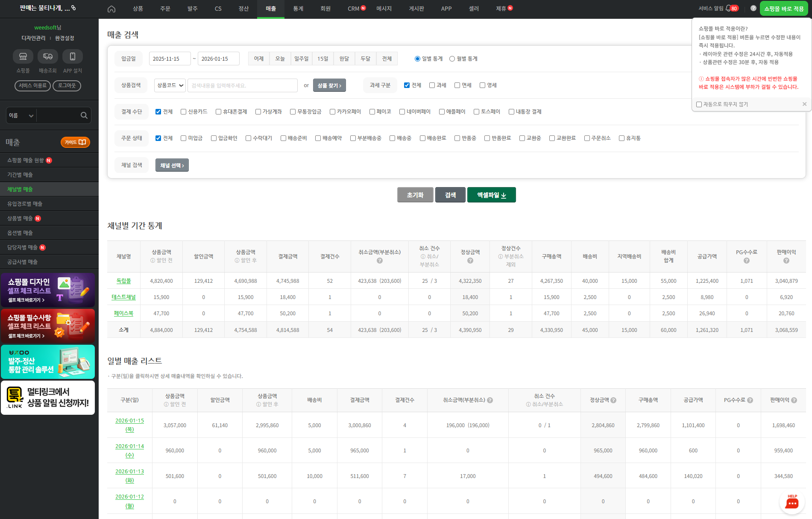
Task: Check the 배송완료 order status checkbox
Action: coord(422,138)
